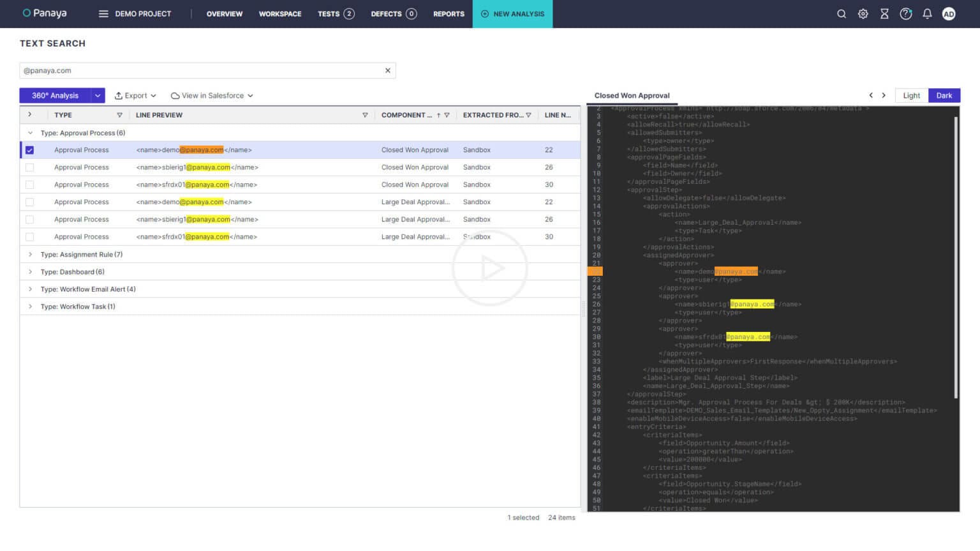The image size is (980, 551).
Task: Click the play video overlay button
Action: click(x=490, y=268)
